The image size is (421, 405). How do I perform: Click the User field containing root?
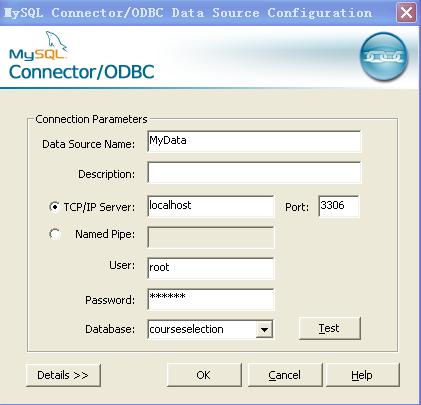pos(211,268)
